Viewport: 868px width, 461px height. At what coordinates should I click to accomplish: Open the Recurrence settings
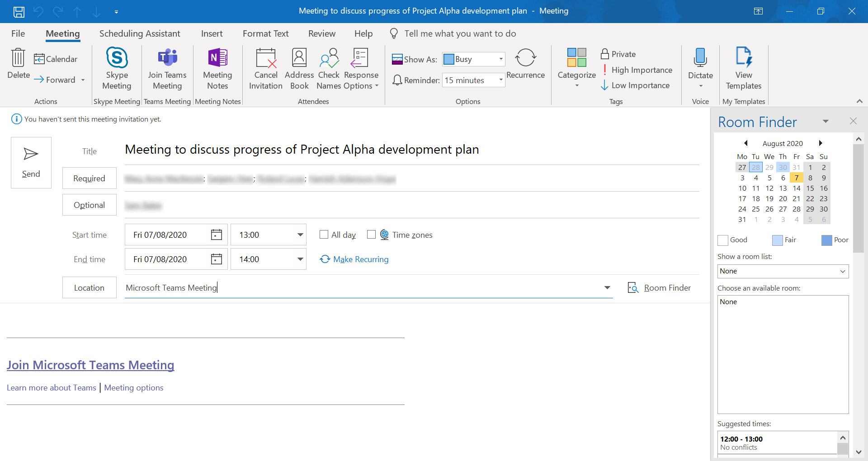pos(525,58)
